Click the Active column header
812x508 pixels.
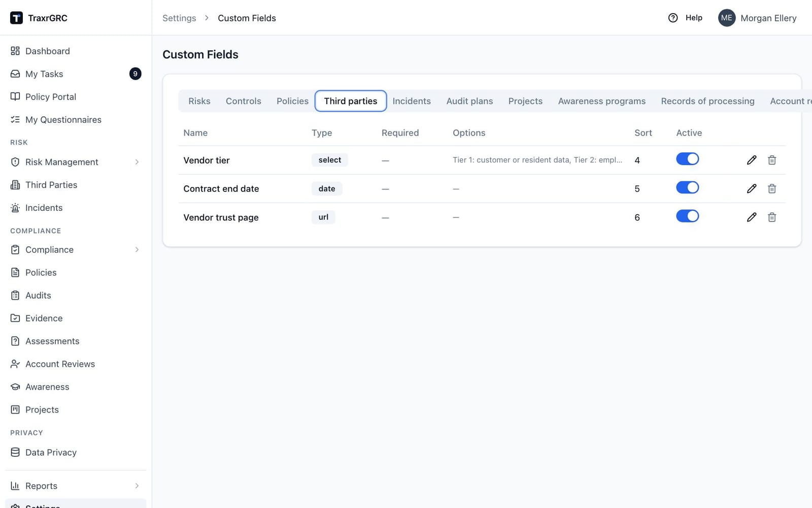[689, 133]
